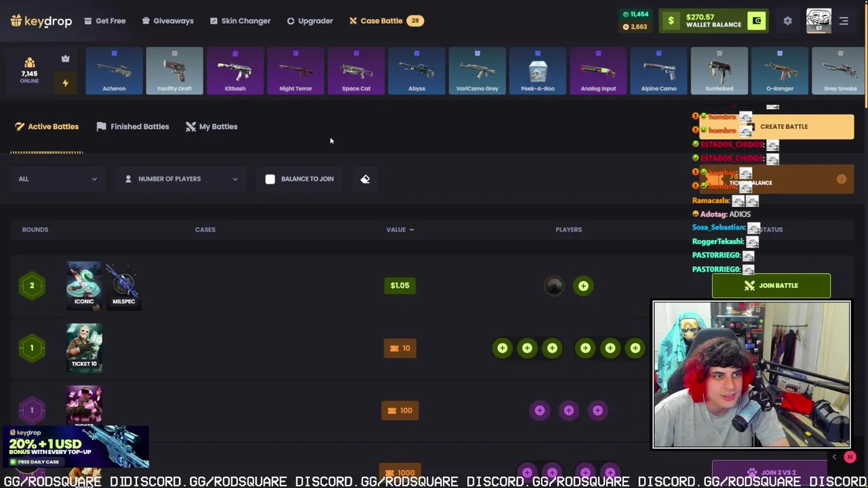Click the lightning bolt live drops icon
Screen dimensions: 868x488
pyautogui.click(x=65, y=83)
